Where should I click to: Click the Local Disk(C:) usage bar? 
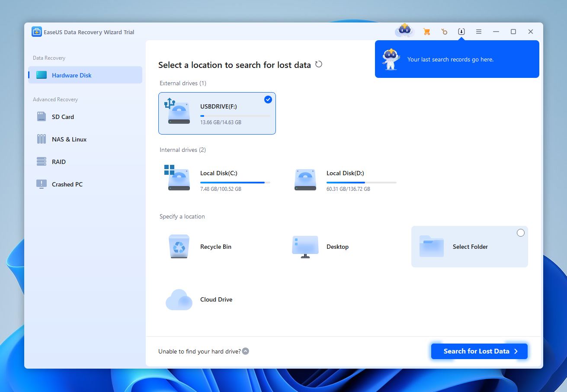(x=234, y=182)
